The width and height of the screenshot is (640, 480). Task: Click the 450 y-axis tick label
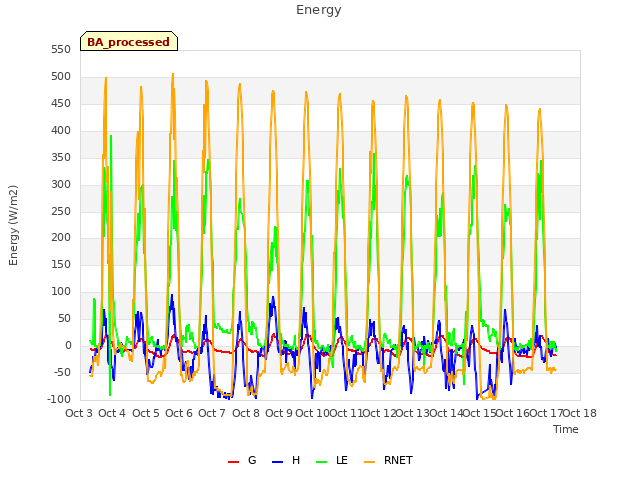(x=61, y=104)
